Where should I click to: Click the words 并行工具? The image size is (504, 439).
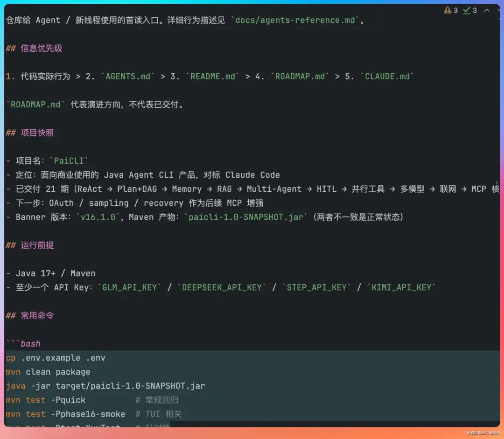[368, 189]
